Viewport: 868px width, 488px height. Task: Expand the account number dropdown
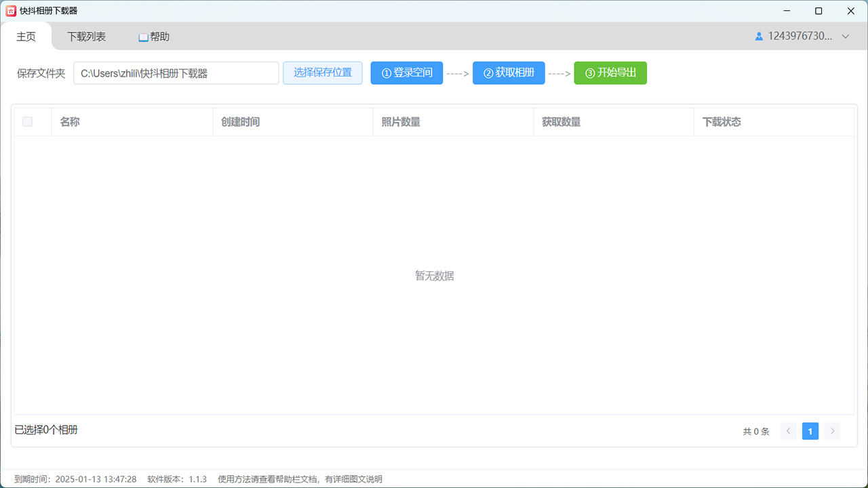pos(845,36)
